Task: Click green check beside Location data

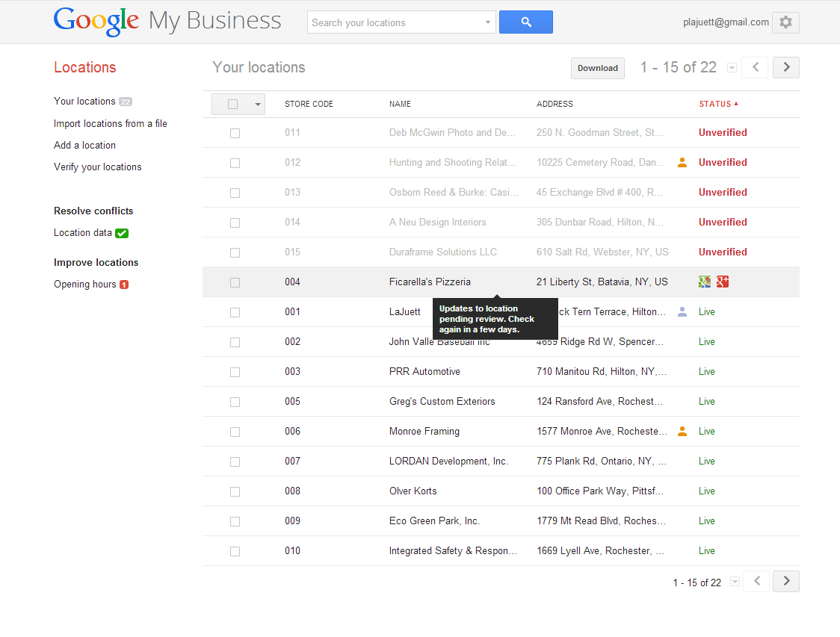Action: (122, 233)
